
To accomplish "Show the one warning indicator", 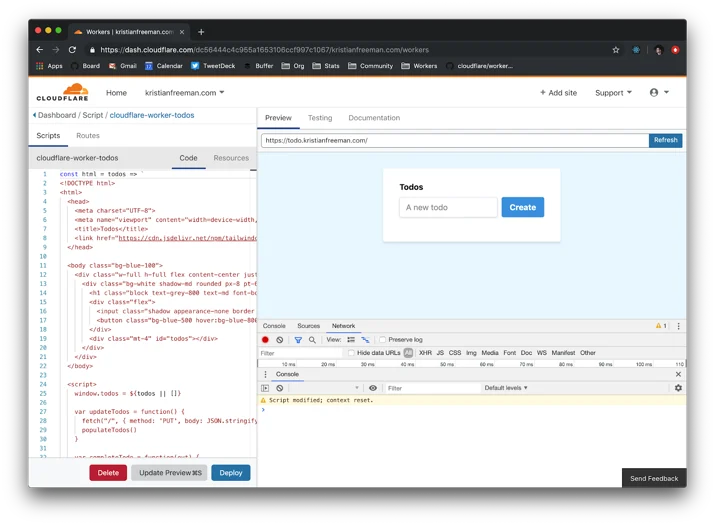I will (x=661, y=326).
